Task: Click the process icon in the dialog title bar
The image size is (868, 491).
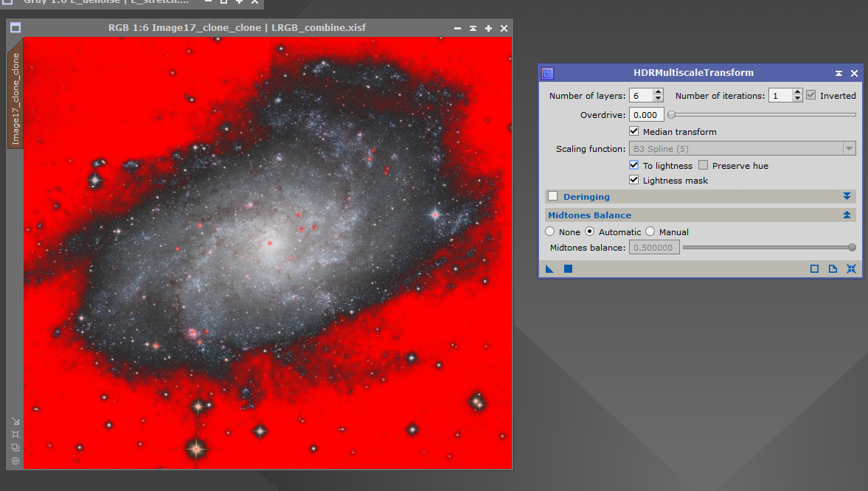Action: (546, 72)
